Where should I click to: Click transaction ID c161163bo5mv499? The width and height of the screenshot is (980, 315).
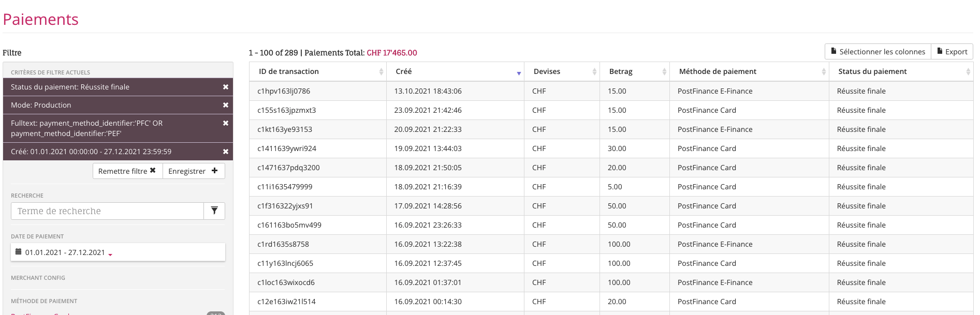[x=289, y=225]
